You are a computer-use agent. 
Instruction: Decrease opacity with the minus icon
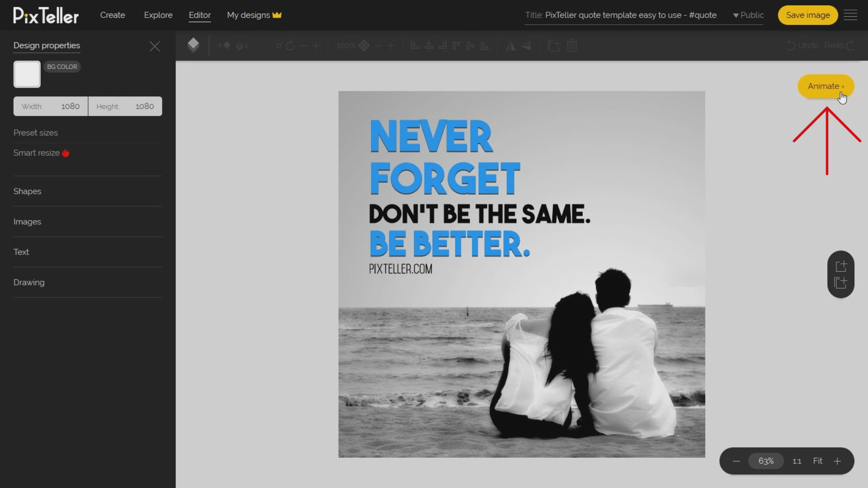[x=378, y=46]
